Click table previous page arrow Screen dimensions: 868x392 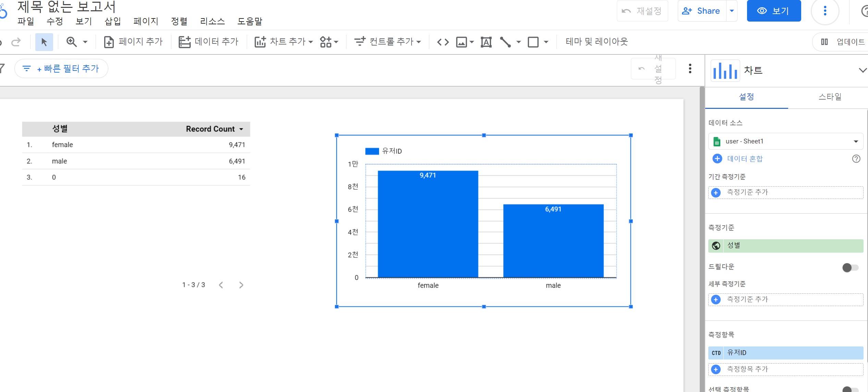(x=221, y=285)
